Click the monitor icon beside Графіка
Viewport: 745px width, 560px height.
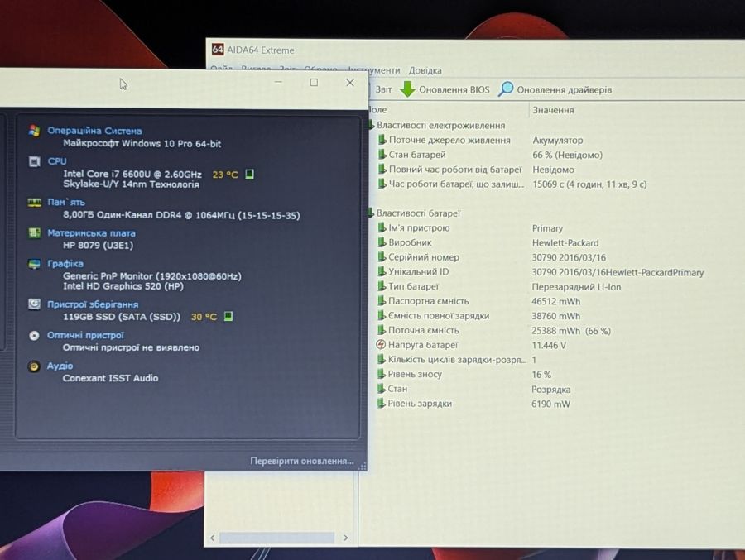(34, 264)
